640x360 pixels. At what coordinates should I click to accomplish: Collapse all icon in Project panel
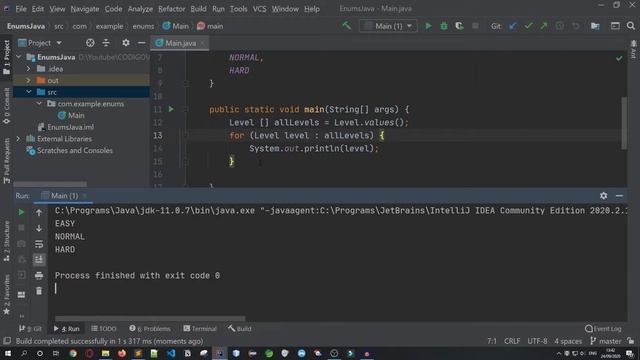coord(106,43)
